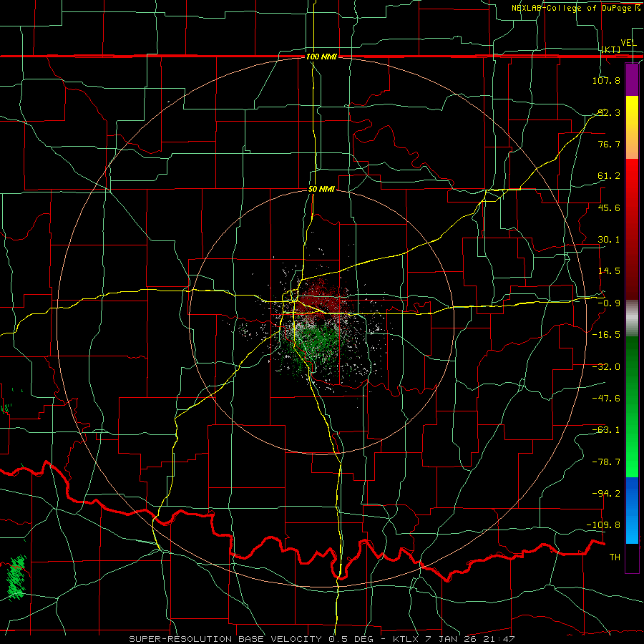Screen dimensions: 644x644
Task: Click the NEXLAB-College of DuPage credit text
Action: 575,8
